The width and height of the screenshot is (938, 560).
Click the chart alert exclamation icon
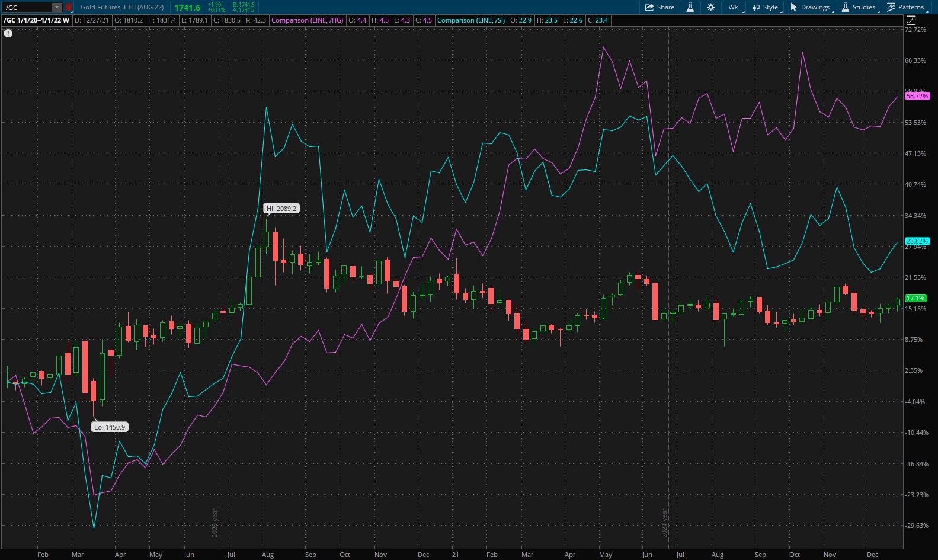[8, 33]
